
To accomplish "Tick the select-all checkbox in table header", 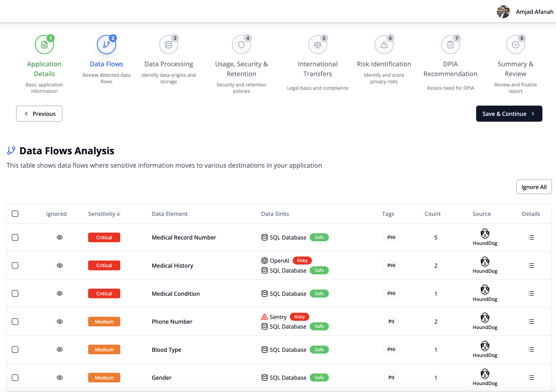I will click(15, 214).
